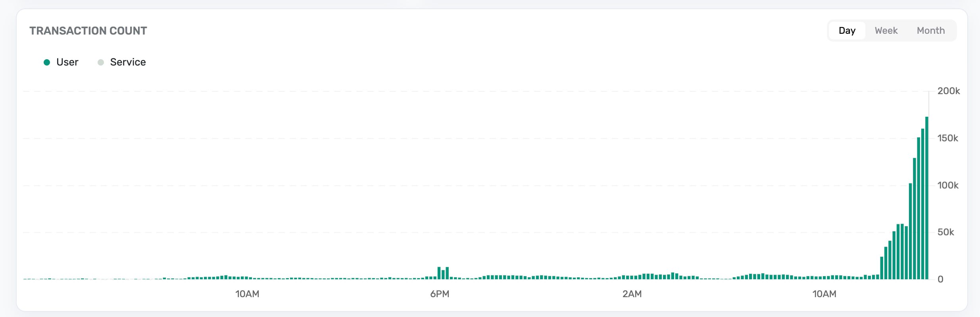Select the Month time range tab
Image resolution: width=980 pixels, height=317 pixels.
coord(930,31)
